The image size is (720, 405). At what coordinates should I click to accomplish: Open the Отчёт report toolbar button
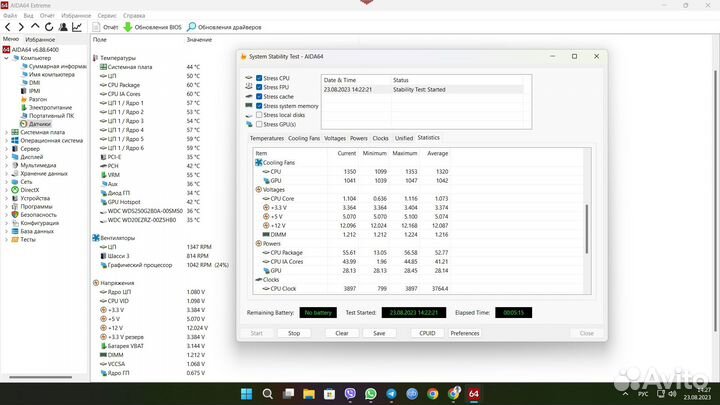coord(105,27)
